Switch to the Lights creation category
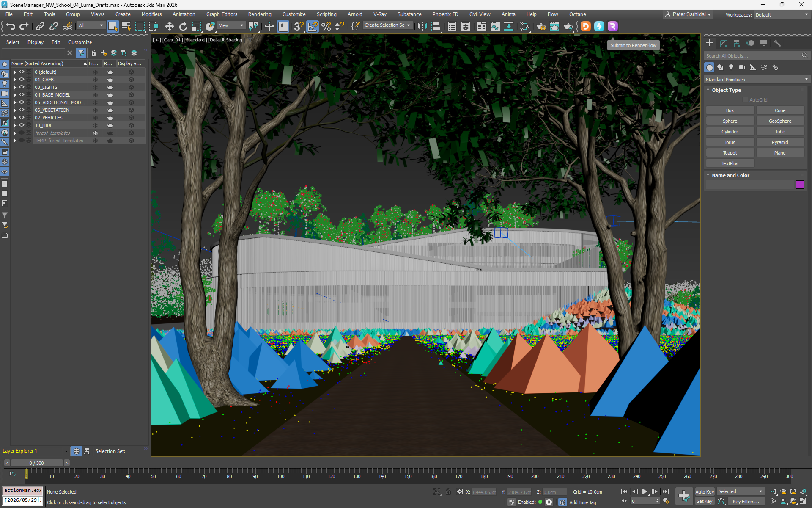This screenshot has width=812, height=508. point(731,67)
